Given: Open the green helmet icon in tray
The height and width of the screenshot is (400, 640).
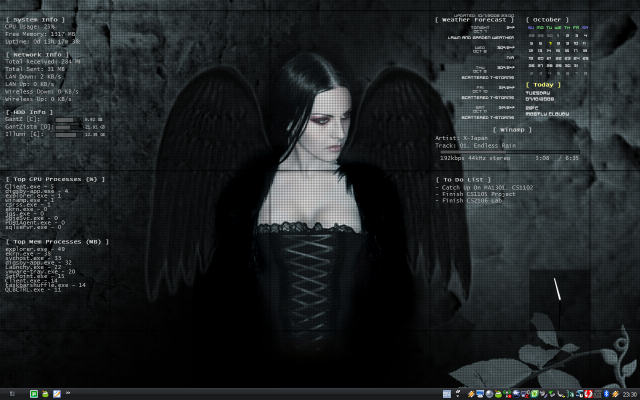Looking at the screenshot, I should point(498,394).
